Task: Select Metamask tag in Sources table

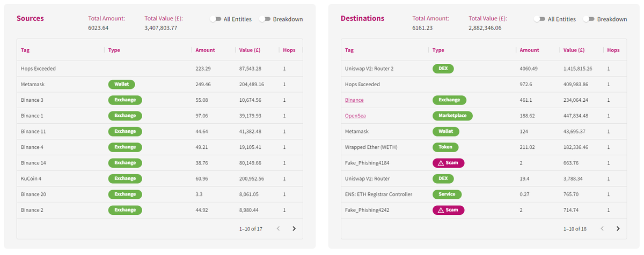Action: click(32, 84)
